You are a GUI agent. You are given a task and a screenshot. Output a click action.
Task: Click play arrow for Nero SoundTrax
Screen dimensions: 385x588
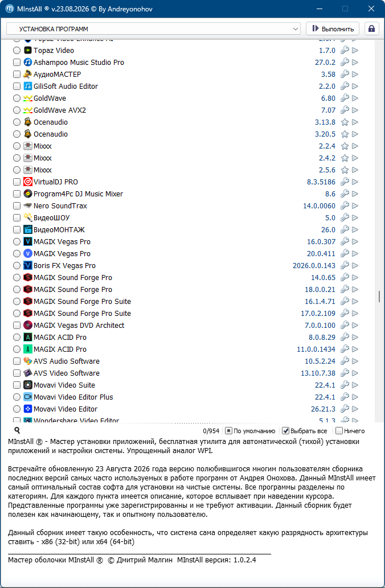[355, 206]
